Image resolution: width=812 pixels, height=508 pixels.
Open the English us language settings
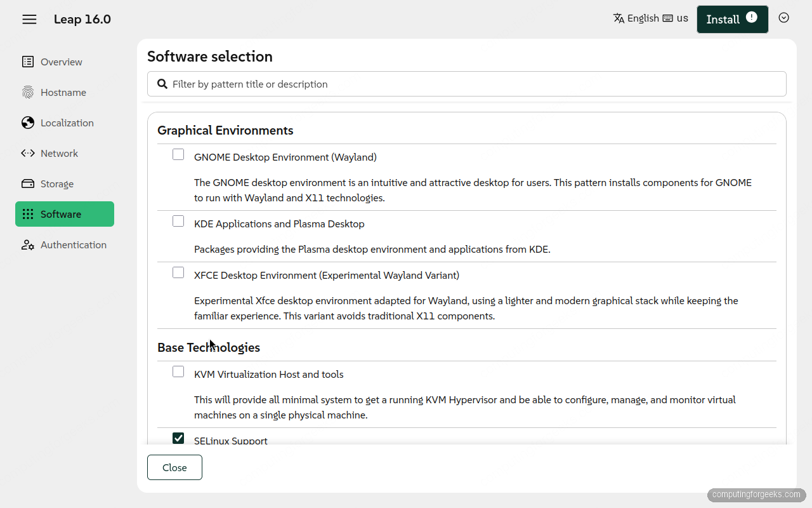pos(651,18)
